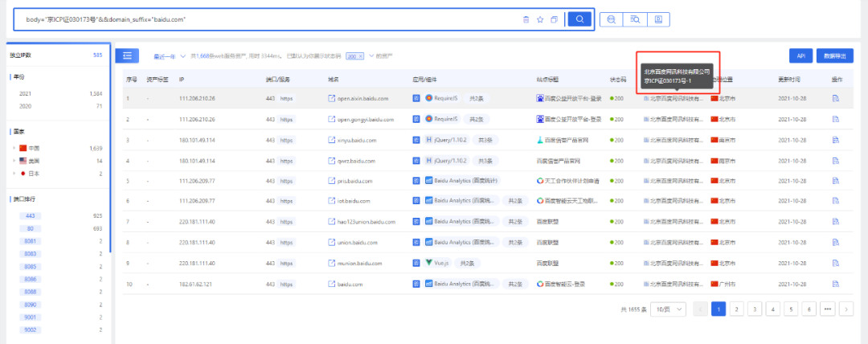Open the rightmost document tool icon beside search
The height and width of the screenshot is (344, 868).
coord(658,19)
